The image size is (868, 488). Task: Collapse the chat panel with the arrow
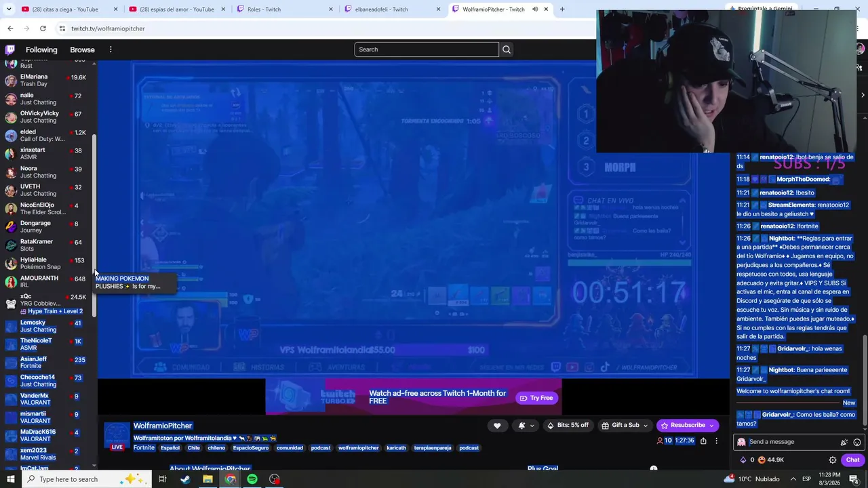tap(863, 95)
